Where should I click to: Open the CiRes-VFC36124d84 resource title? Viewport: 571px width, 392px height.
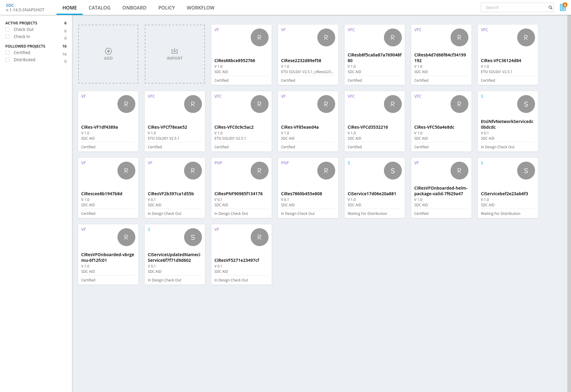pos(501,61)
